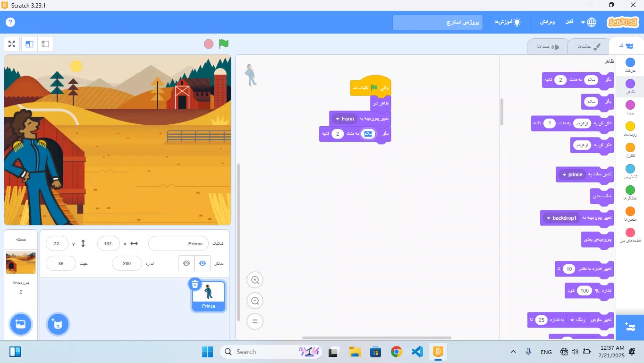Select the عملگرها (Operators) block category
Viewport: 644px width, 363px height.
[630, 193]
